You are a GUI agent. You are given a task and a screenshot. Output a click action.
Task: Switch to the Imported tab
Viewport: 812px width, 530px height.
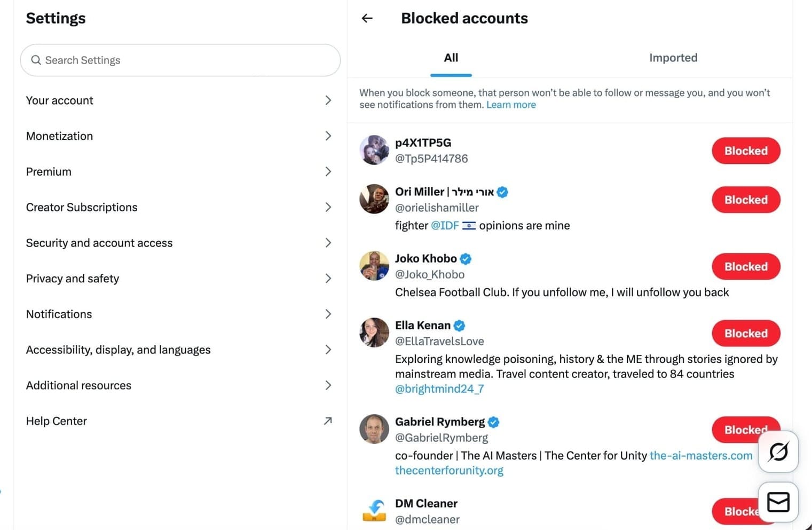(x=673, y=58)
